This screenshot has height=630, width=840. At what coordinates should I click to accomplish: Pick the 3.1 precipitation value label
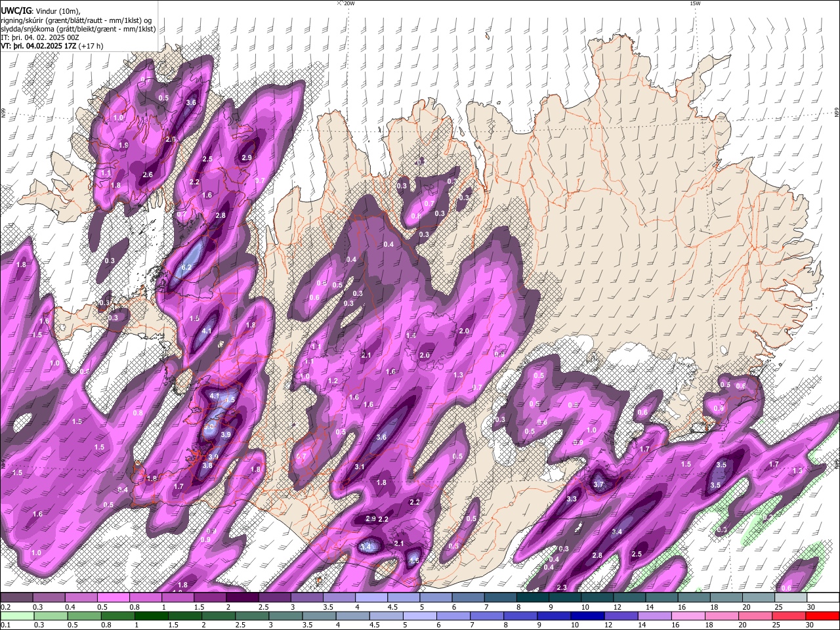click(360, 467)
